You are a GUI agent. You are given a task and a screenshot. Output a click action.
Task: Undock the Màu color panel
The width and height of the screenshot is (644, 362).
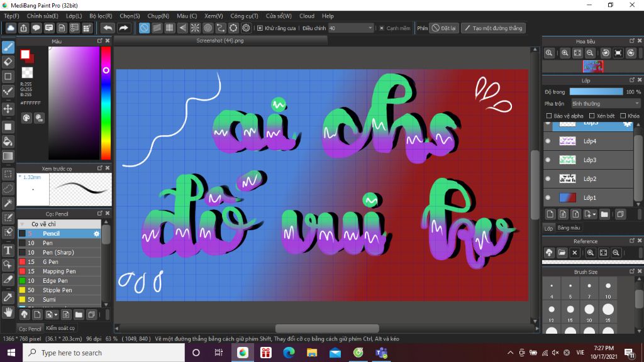tap(100, 41)
